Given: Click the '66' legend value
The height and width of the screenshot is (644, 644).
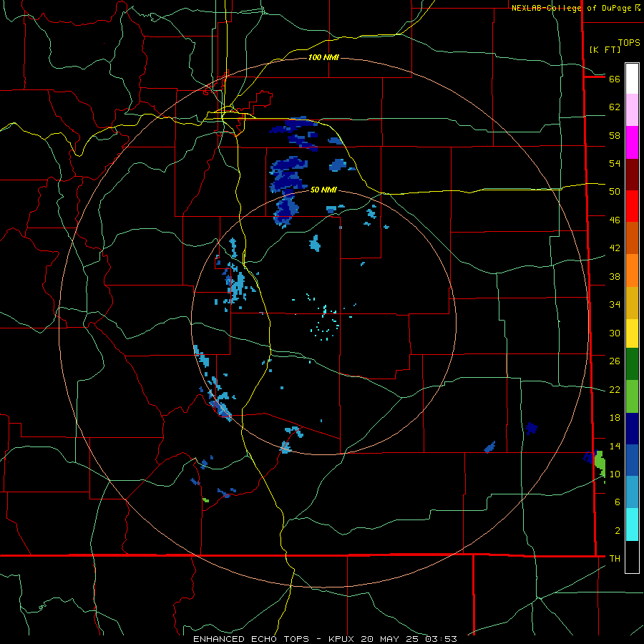Looking at the screenshot, I should click(x=615, y=79).
